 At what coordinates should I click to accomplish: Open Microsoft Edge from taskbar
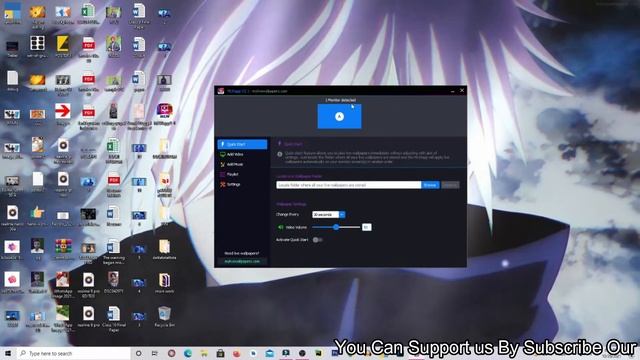(x=188, y=353)
